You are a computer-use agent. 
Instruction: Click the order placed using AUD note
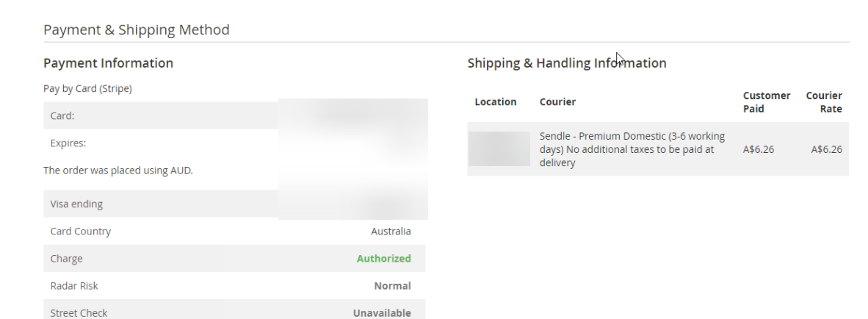118,171
